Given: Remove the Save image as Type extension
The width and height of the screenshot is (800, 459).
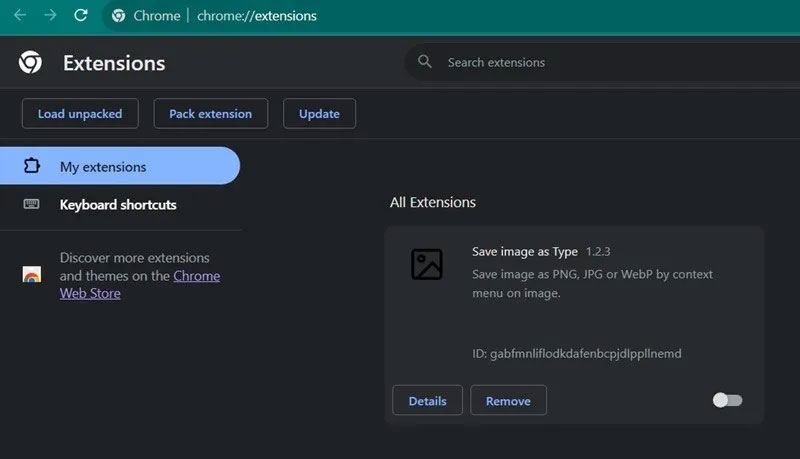Looking at the screenshot, I should [x=508, y=400].
